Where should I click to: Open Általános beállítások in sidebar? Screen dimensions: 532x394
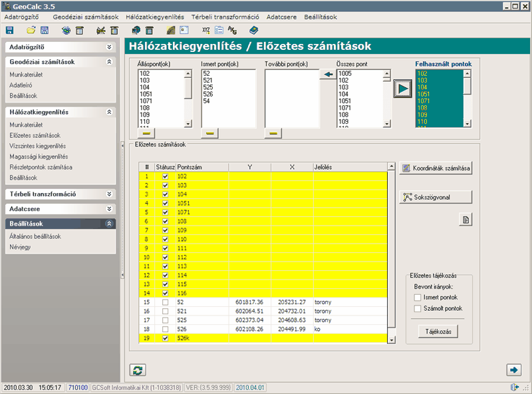(x=35, y=236)
